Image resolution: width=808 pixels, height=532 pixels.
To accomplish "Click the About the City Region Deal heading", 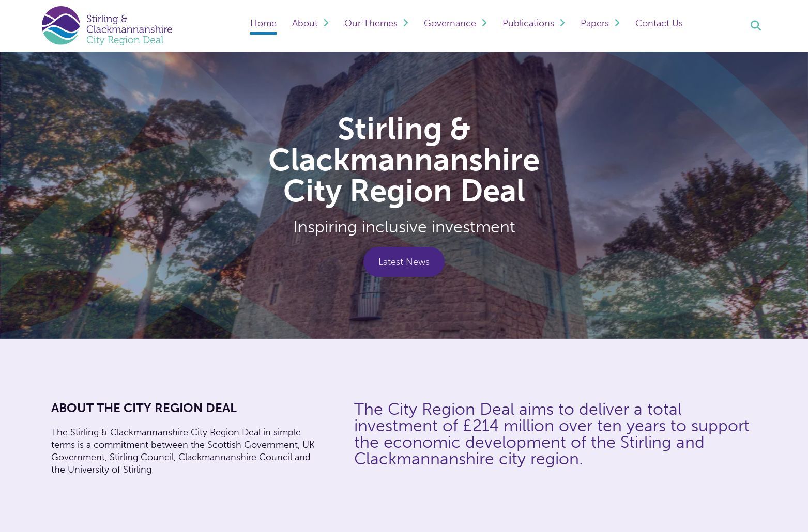I will [144, 408].
